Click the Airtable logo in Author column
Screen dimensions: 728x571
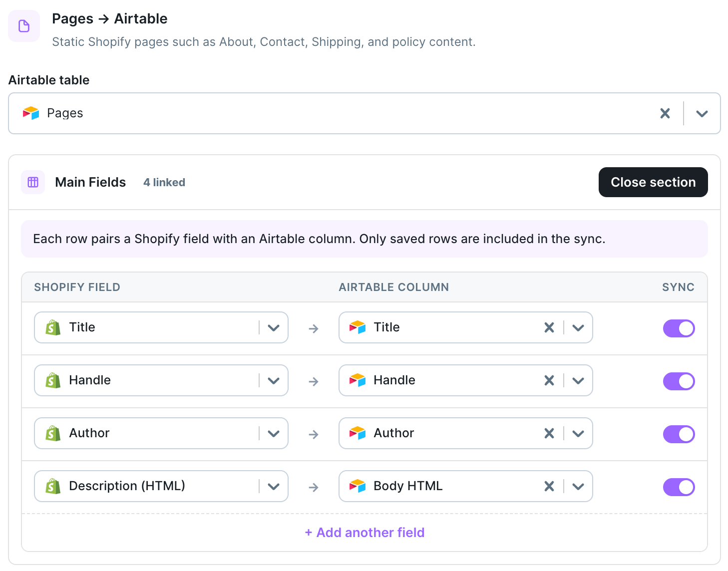coord(358,433)
